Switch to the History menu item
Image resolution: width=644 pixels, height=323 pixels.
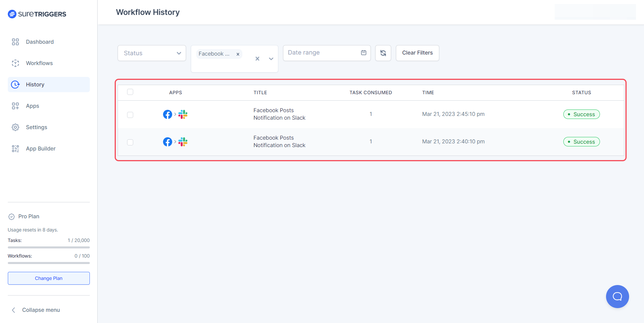tap(35, 84)
